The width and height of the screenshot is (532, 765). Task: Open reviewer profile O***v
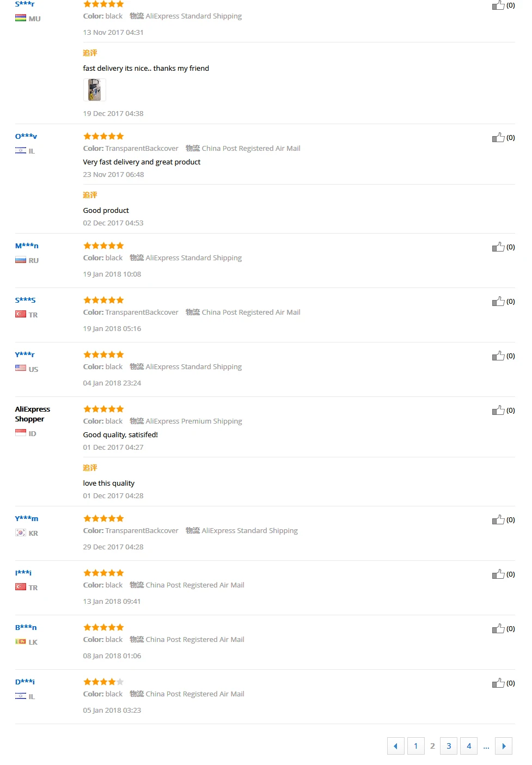point(26,136)
